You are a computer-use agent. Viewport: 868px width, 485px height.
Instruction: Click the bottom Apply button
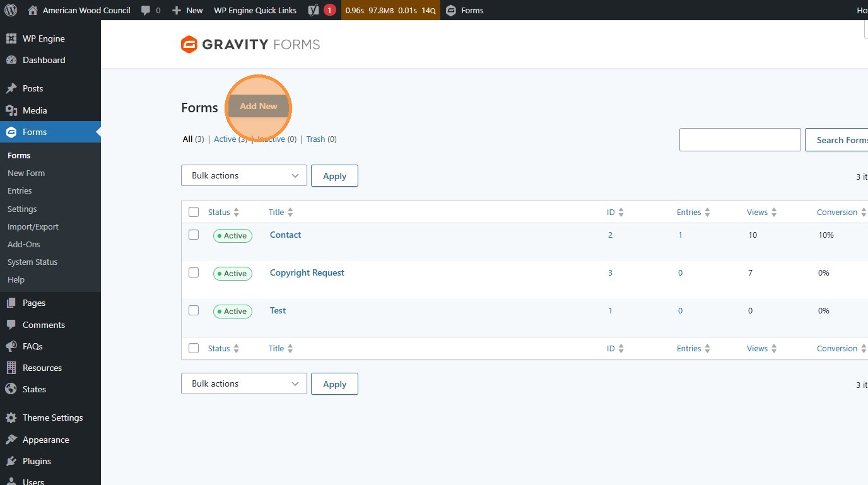pos(334,383)
